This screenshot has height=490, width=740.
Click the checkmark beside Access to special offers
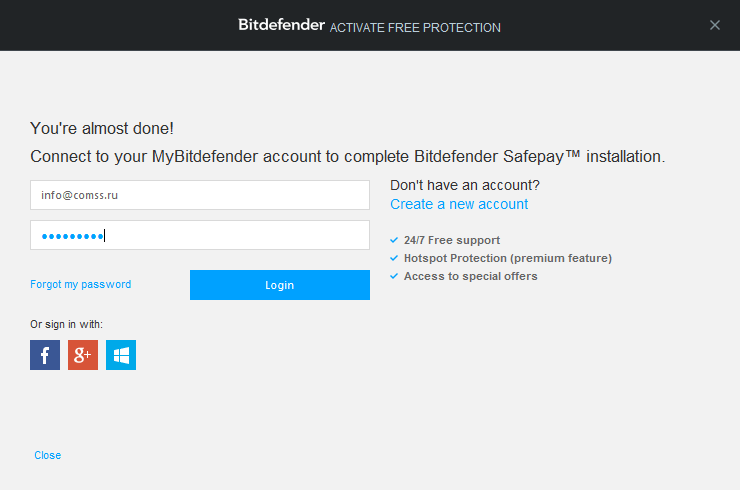coord(394,276)
